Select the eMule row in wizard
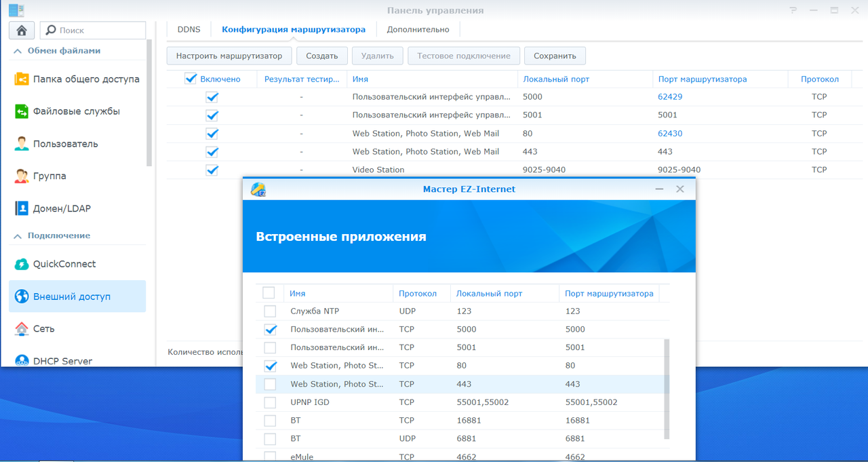The image size is (868, 462). (x=462, y=455)
